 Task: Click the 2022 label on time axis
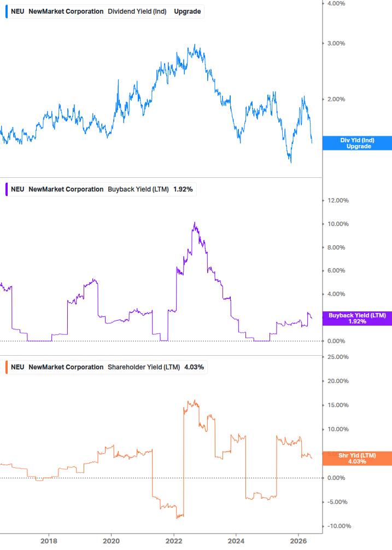(174, 541)
